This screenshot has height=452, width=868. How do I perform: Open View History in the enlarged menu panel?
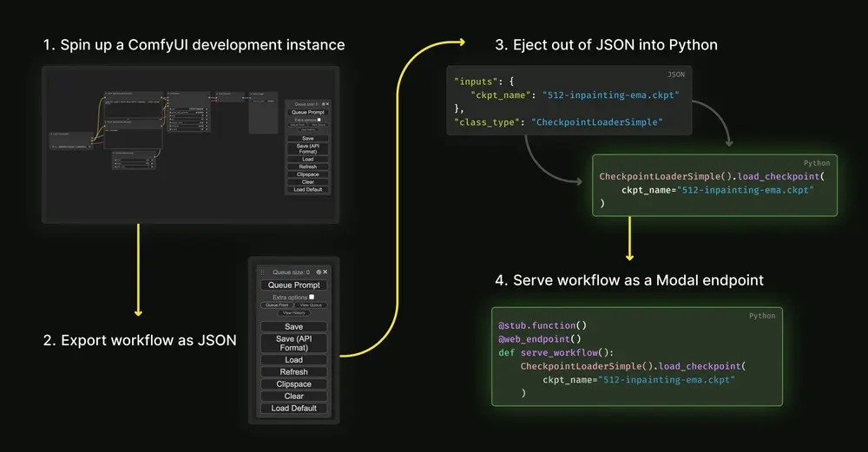coord(293,313)
